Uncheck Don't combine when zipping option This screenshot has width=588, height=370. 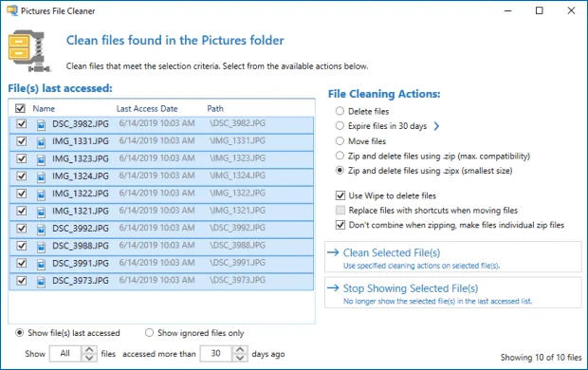340,225
